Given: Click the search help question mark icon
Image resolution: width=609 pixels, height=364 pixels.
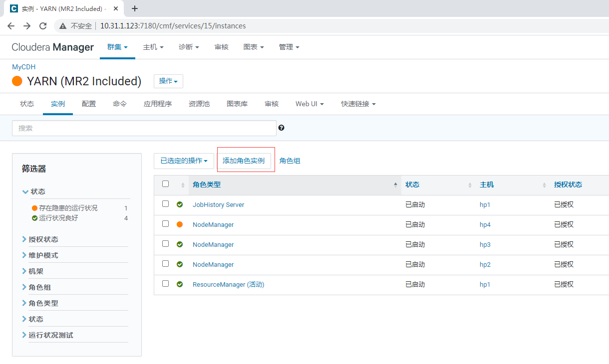Looking at the screenshot, I should [281, 128].
